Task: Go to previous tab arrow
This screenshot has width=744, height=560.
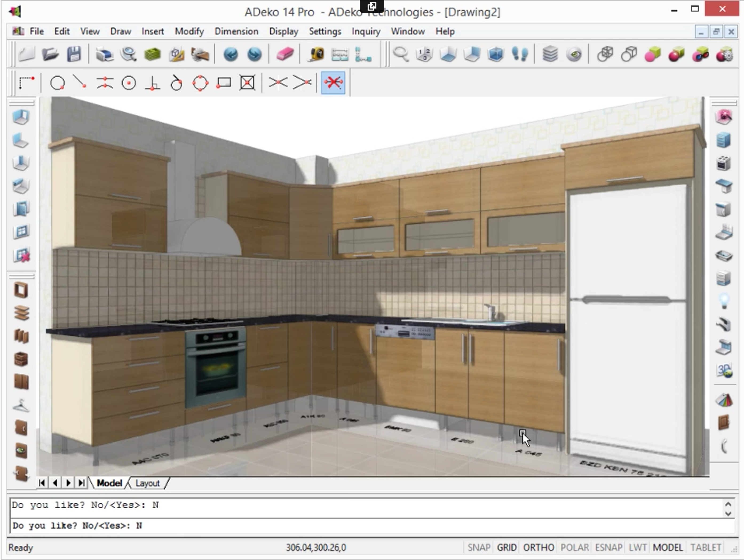Action: pyautogui.click(x=55, y=483)
